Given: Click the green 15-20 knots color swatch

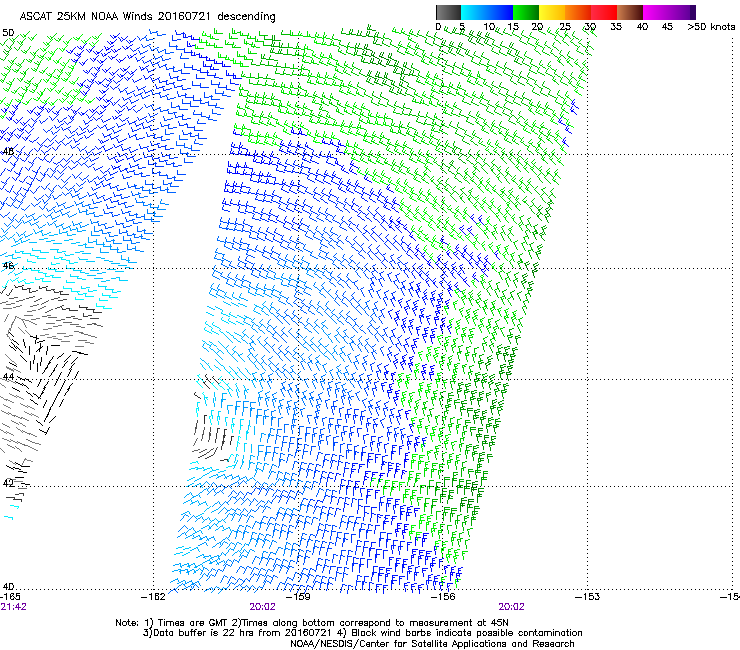Looking at the screenshot, I should [x=525, y=12].
